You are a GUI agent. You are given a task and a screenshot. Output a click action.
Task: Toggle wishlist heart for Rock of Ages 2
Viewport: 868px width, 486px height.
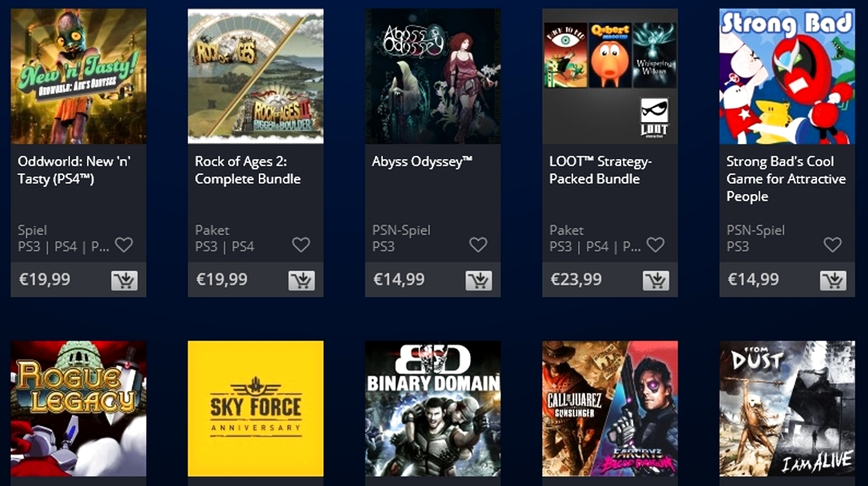pos(301,245)
